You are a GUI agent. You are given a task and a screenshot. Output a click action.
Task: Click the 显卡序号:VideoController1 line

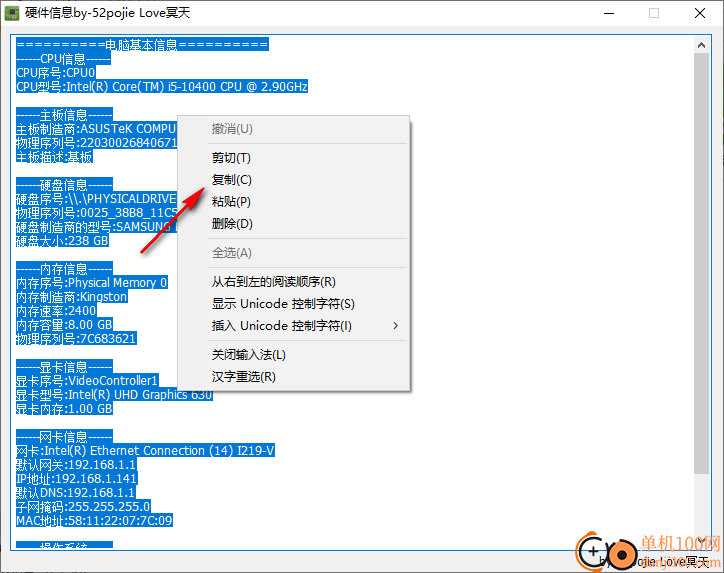pyautogui.click(x=87, y=380)
